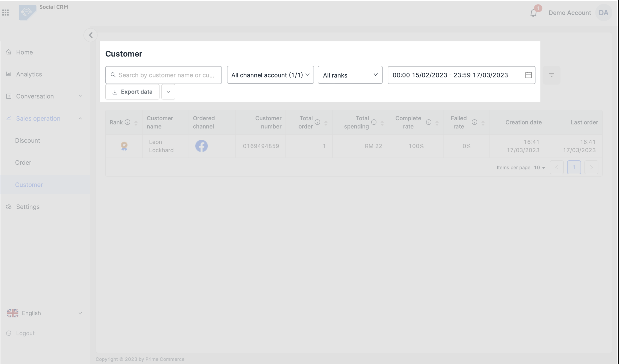Viewport: 619px width, 364px height.
Task: Click the Total order info icon
Action: (x=317, y=122)
